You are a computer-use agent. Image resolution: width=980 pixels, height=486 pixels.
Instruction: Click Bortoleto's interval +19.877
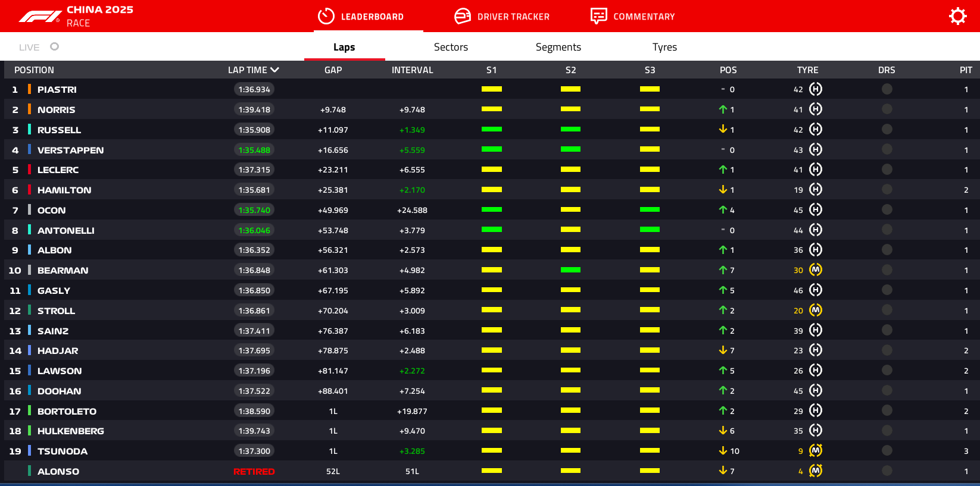tap(413, 412)
